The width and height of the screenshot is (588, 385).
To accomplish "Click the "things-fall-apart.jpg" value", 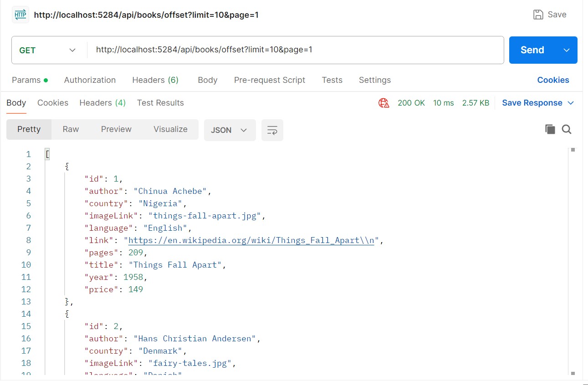I will (x=205, y=216).
